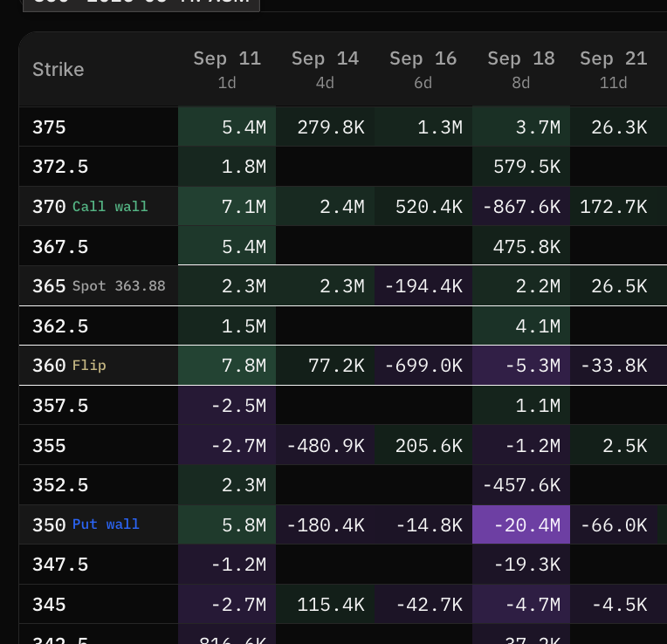The height and width of the screenshot is (644, 667).
Task: Select the 357.5 strike row label
Action: click(60, 406)
